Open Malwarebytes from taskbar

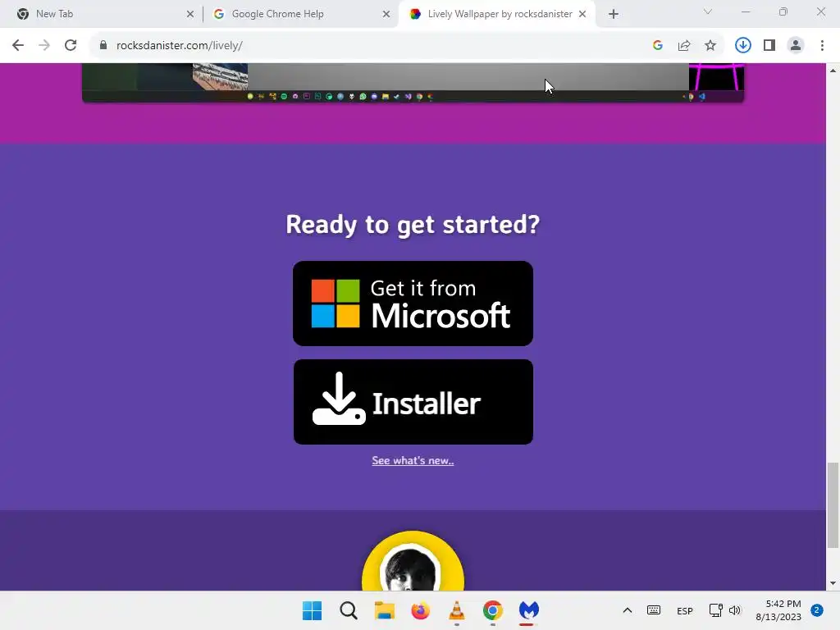(529, 610)
